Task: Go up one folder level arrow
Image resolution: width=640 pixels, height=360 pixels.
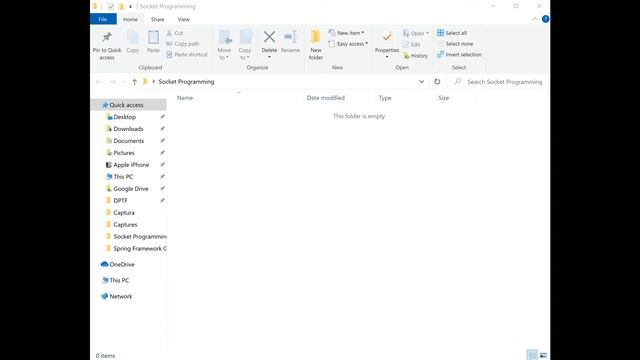Action: (134, 82)
